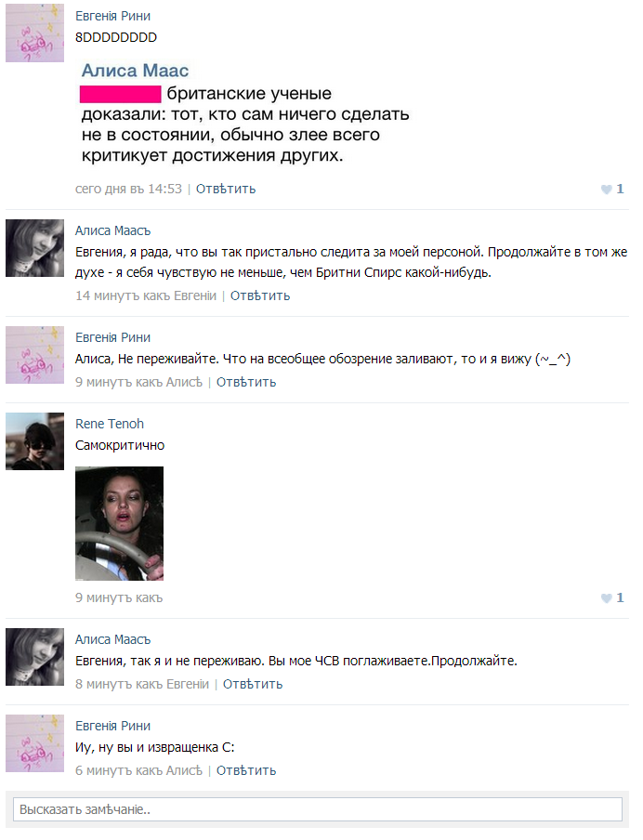Click Отвѣтить under the 'Не переживайте' comment
The image size is (643, 840).
click(246, 383)
